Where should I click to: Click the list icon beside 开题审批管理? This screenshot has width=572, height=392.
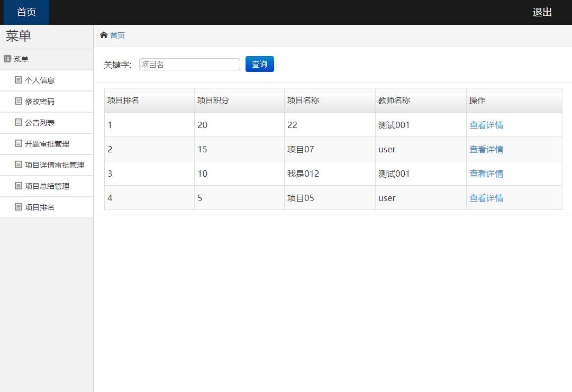pos(19,144)
